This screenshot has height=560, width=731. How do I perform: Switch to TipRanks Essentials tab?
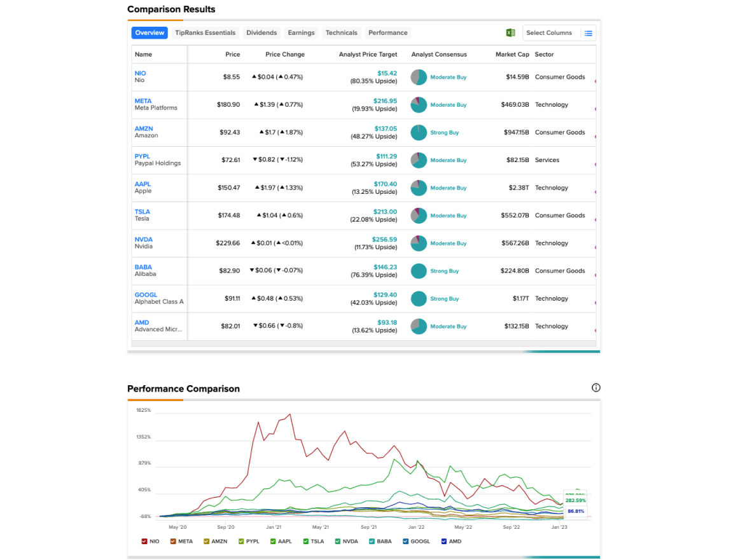[x=205, y=32]
